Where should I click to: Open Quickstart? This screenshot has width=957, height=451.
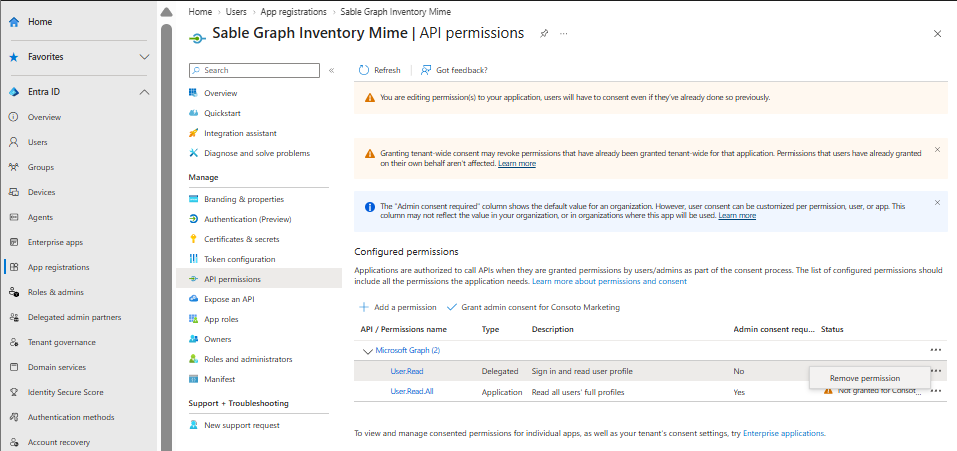(222, 113)
